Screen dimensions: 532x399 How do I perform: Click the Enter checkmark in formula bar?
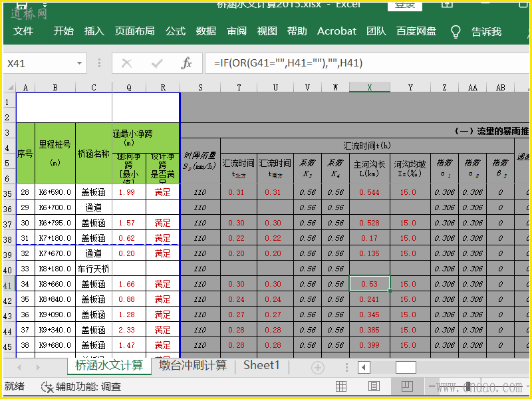[x=157, y=63]
